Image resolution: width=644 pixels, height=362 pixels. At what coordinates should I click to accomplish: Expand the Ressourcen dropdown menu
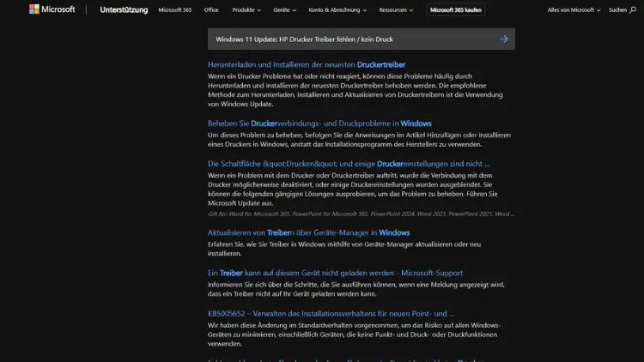(396, 9)
